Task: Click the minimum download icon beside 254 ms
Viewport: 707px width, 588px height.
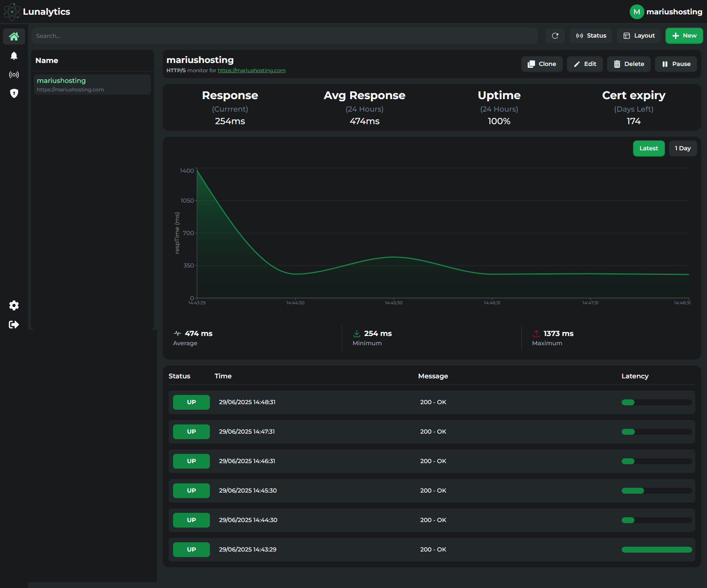Action: pos(356,333)
